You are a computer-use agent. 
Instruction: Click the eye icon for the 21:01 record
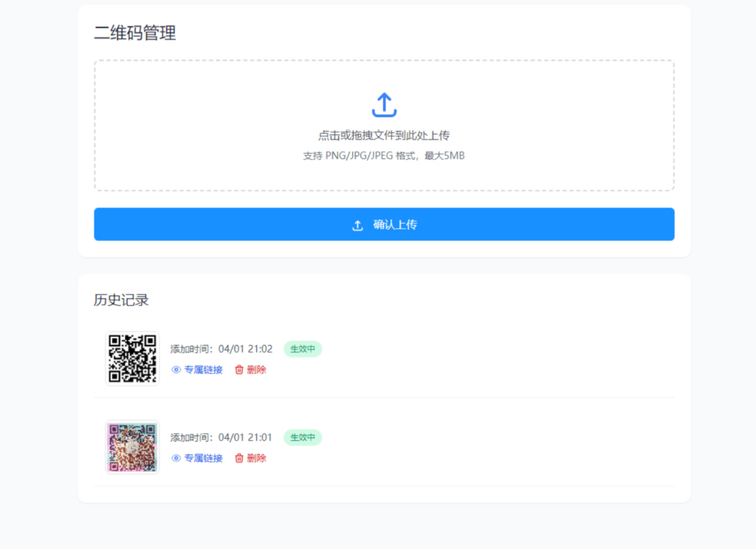click(176, 458)
